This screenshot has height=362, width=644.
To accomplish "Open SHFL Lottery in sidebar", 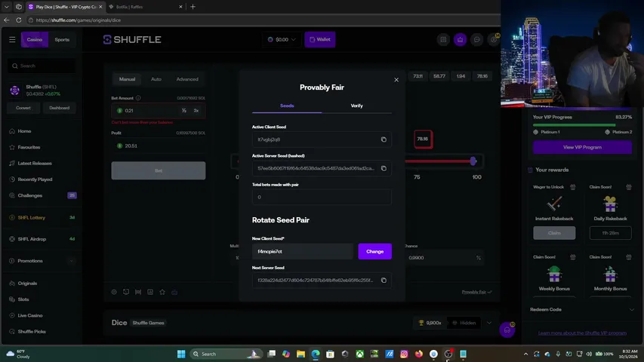I will [31, 217].
